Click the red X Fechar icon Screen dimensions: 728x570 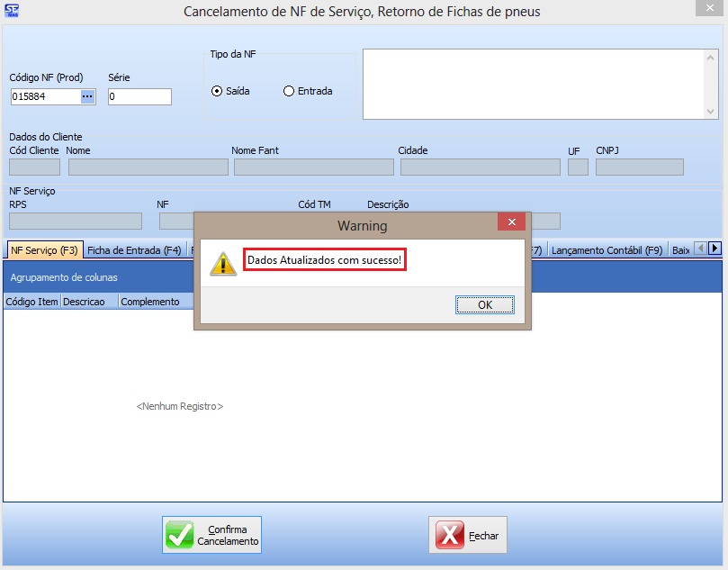pos(450,536)
